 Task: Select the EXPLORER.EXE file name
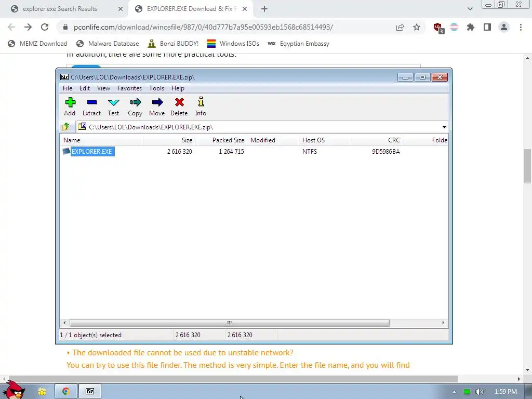[92, 151]
